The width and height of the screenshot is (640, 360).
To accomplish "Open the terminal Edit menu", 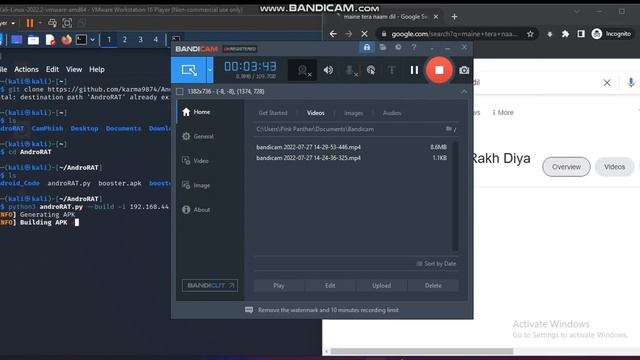I will 52,69.
